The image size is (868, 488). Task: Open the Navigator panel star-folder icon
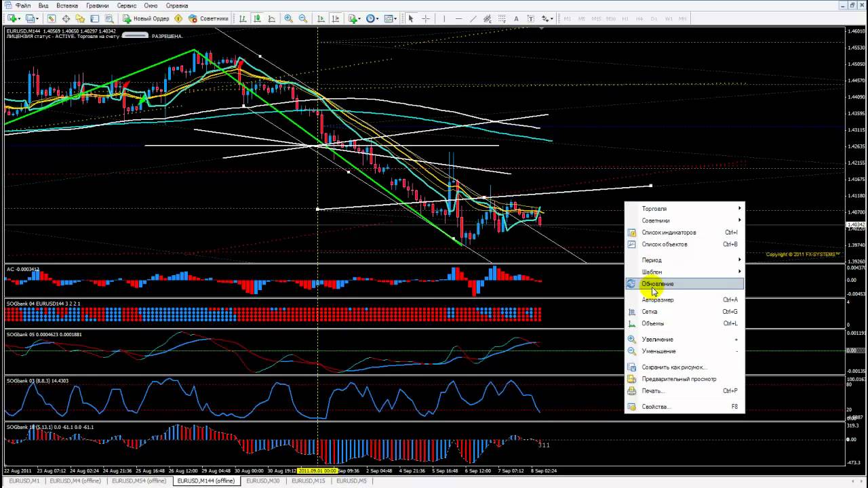click(80, 19)
